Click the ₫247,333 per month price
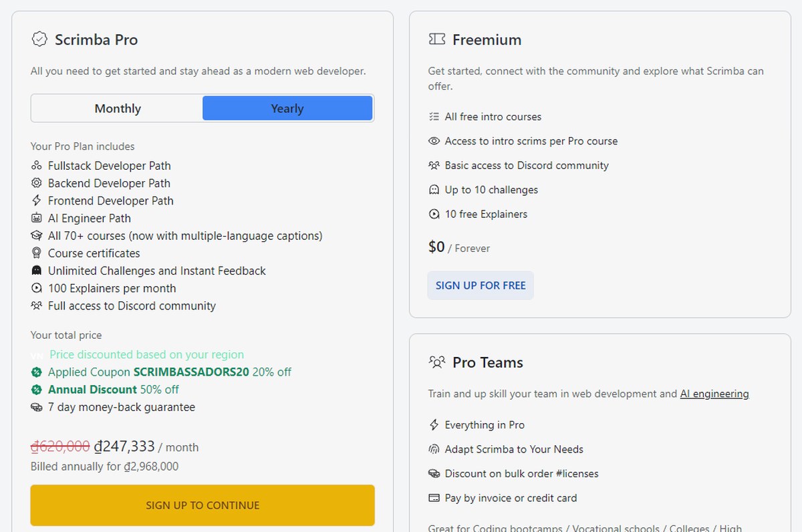Screen dimensions: 802x532 [x=146, y=446]
